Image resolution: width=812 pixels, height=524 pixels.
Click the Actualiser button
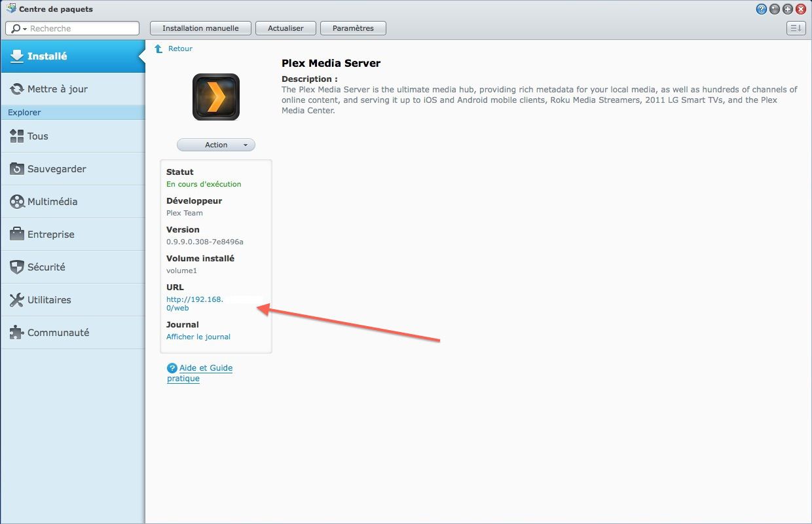point(286,28)
